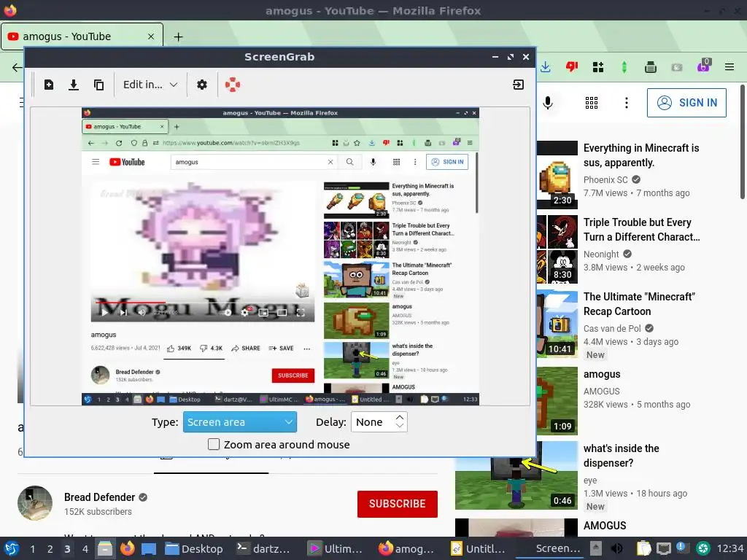Open the file manager from the taskbar

(x=105, y=548)
